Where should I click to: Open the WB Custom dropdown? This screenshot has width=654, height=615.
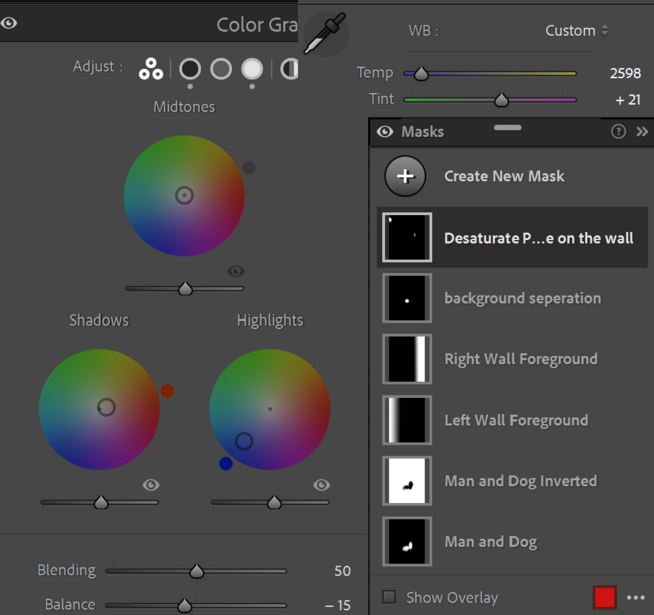click(x=576, y=30)
